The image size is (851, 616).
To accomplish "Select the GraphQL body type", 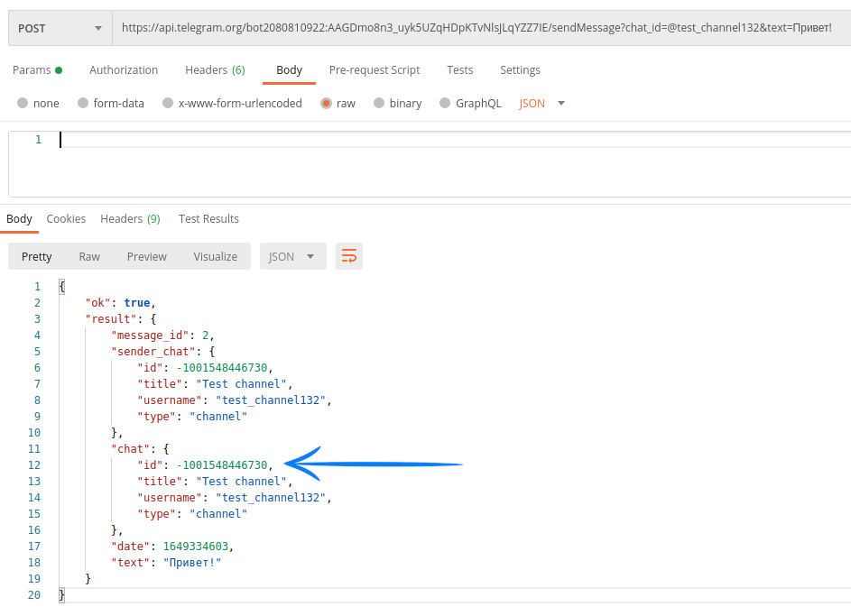I will click(x=470, y=103).
